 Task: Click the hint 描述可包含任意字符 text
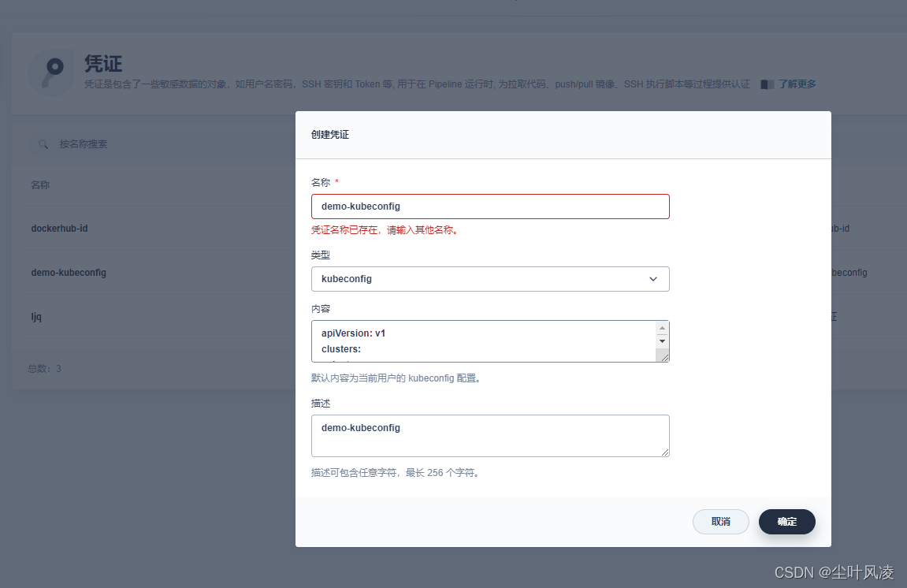(395, 473)
